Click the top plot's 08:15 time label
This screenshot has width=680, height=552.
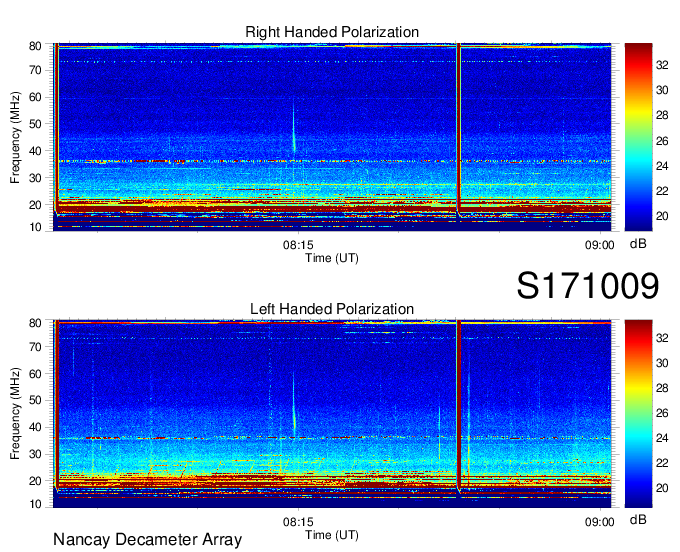[x=298, y=245]
